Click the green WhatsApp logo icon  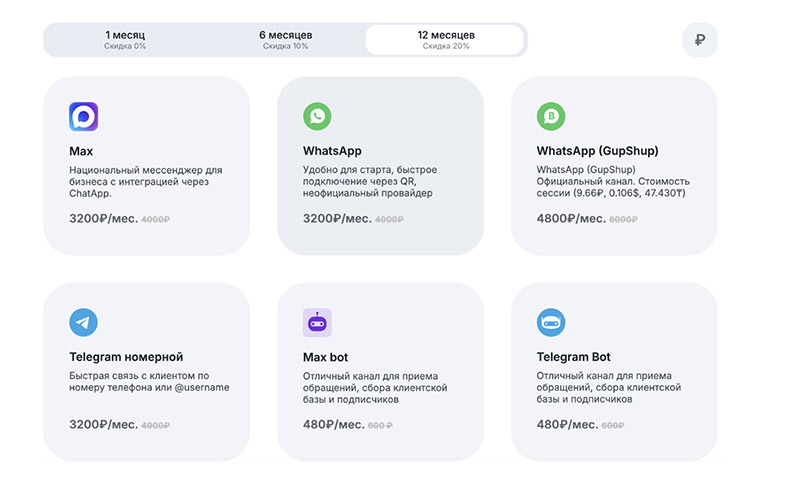tap(317, 117)
